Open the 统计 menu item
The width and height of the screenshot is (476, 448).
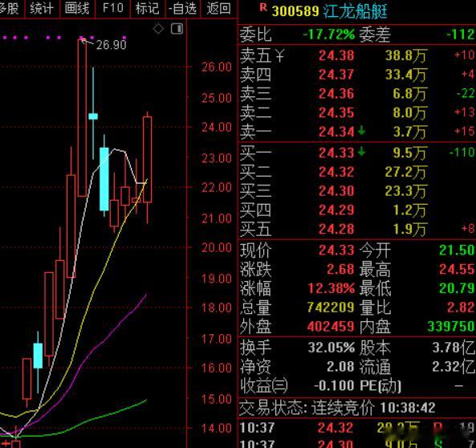pos(42,9)
